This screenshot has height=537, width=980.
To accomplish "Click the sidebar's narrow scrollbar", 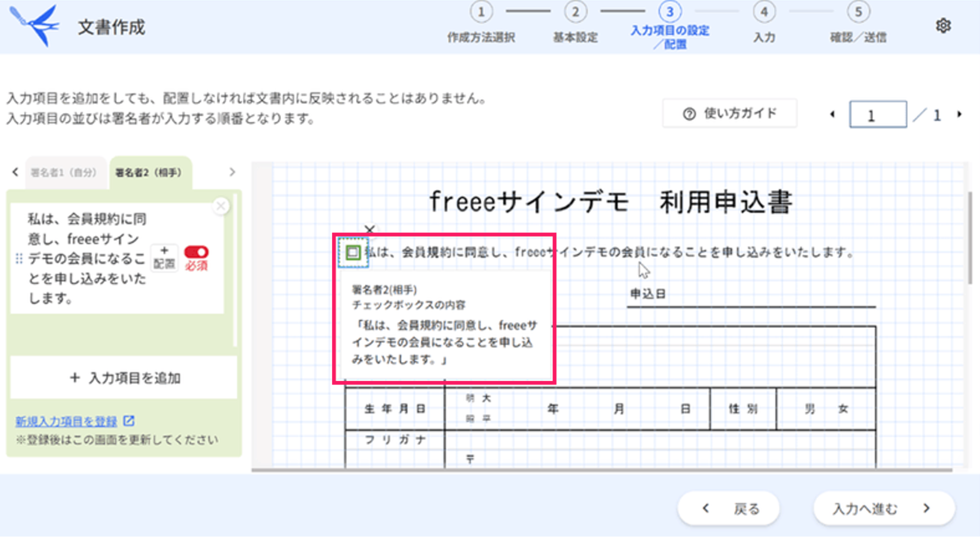I will pyautogui.click(x=235, y=270).
